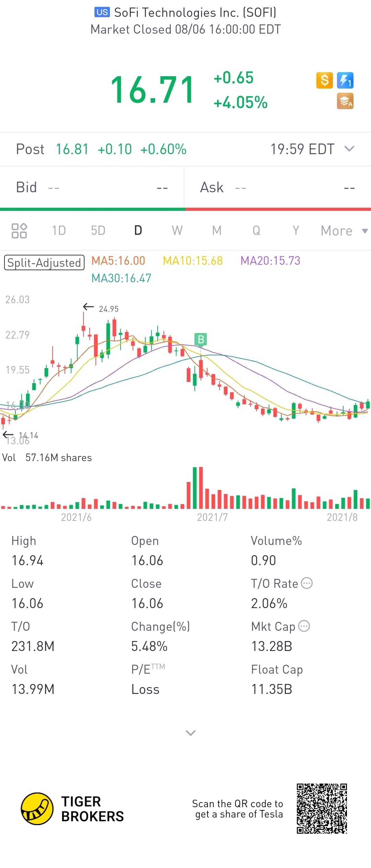This screenshot has height=868, width=371.
Task: Open the More chart periods dropdown
Action: point(344,231)
